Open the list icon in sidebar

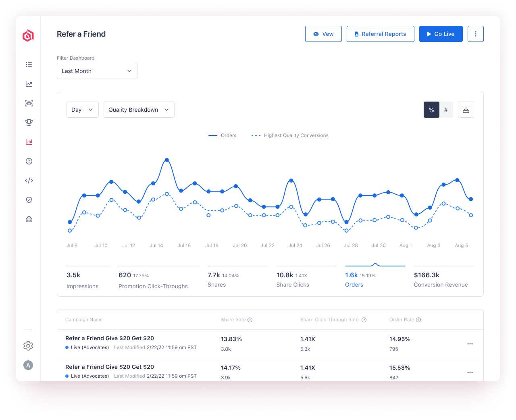[x=29, y=64]
